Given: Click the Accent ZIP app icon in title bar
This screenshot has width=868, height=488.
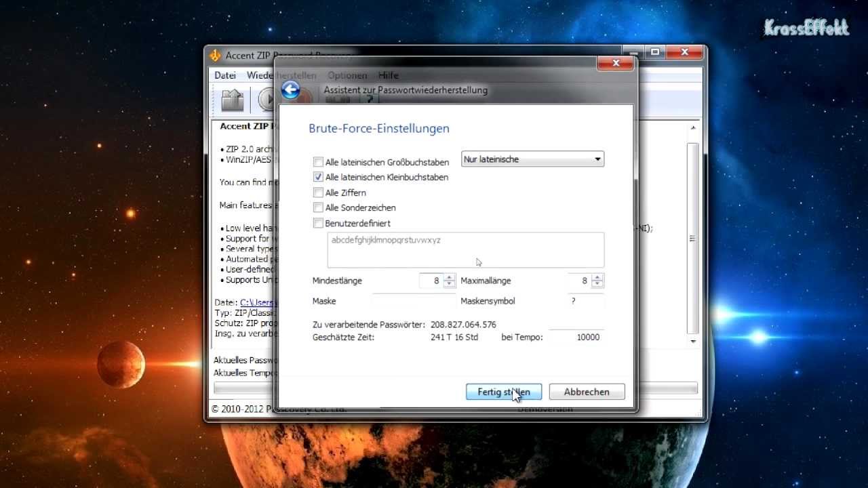Looking at the screenshot, I should coord(216,56).
